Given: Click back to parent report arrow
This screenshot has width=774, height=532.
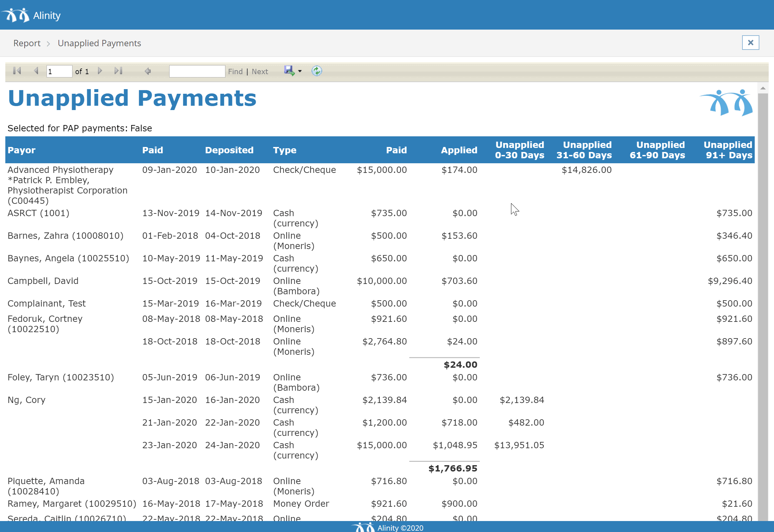Looking at the screenshot, I should pyautogui.click(x=148, y=71).
